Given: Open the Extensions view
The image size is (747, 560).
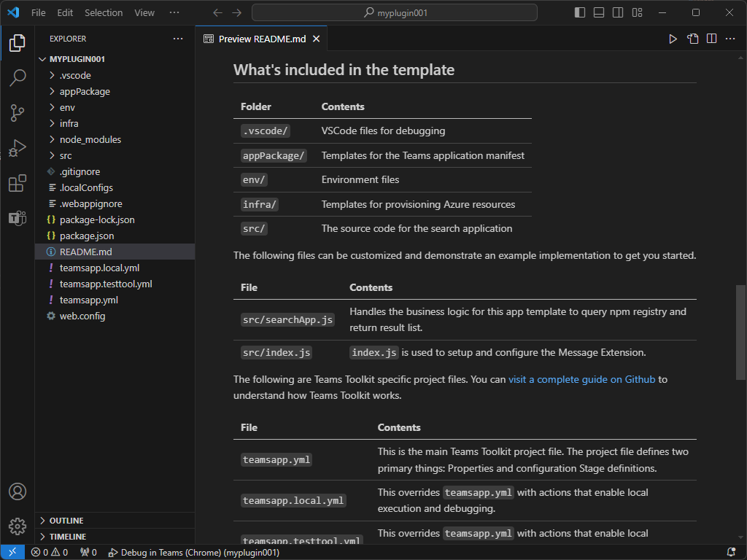Looking at the screenshot, I should [18, 183].
